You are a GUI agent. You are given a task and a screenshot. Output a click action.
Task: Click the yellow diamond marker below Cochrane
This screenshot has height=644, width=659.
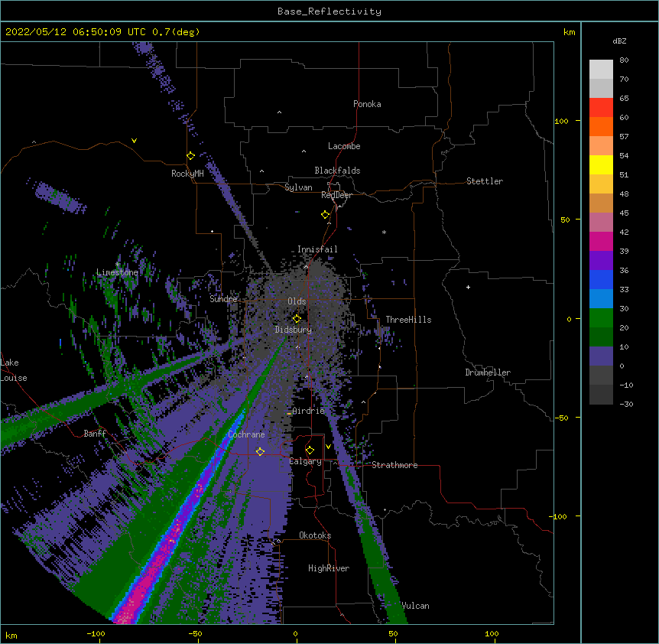pyautogui.click(x=260, y=451)
